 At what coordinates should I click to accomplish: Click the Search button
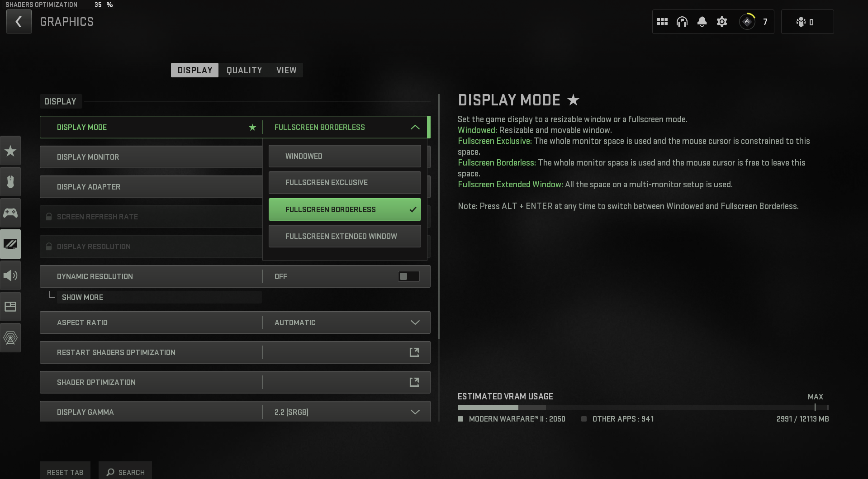point(125,472)
